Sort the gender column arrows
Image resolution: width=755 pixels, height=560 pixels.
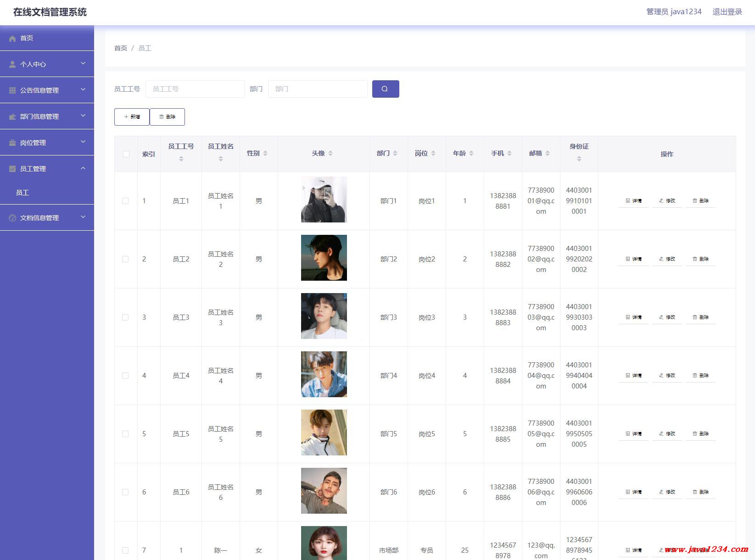tap(265, 153)
